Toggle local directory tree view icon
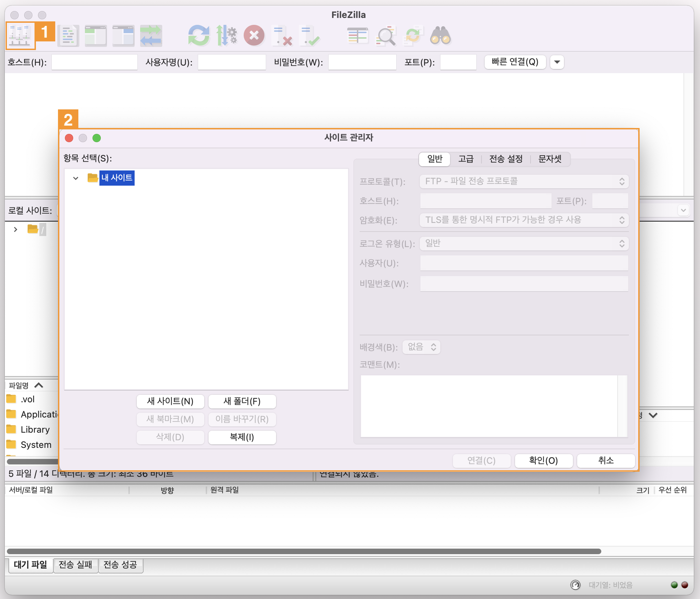700x599 pixels. pos(96,36)
